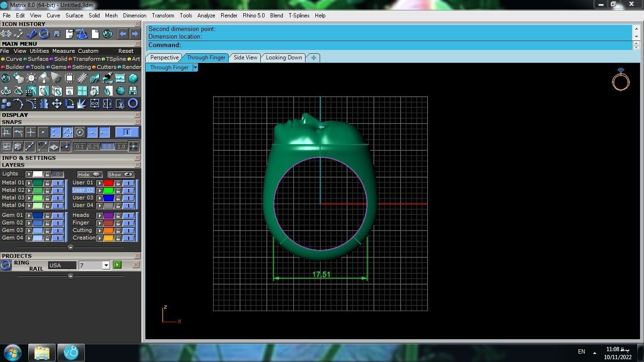The height and width of the screenshot is (362, 644).
Task: Click the four-way move arrows icon
Action: tap(57, 103)
